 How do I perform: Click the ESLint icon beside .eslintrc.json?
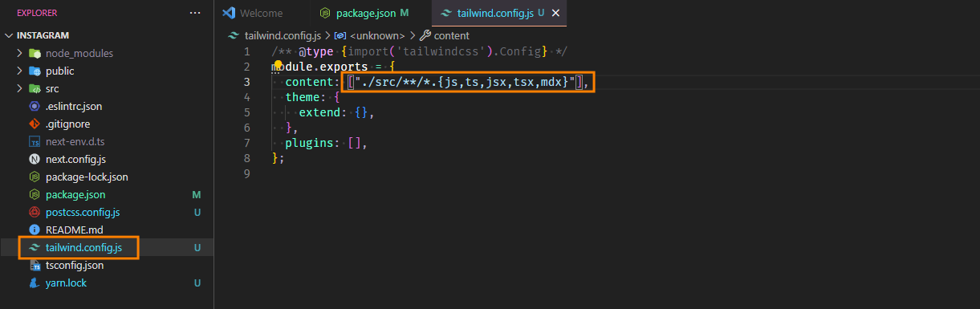(35, 106)
